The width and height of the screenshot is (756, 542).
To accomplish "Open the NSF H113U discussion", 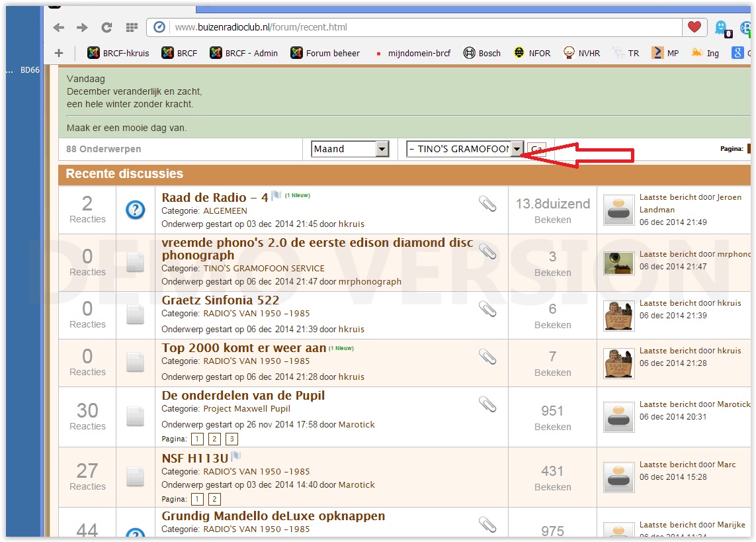I will [194, 458].
